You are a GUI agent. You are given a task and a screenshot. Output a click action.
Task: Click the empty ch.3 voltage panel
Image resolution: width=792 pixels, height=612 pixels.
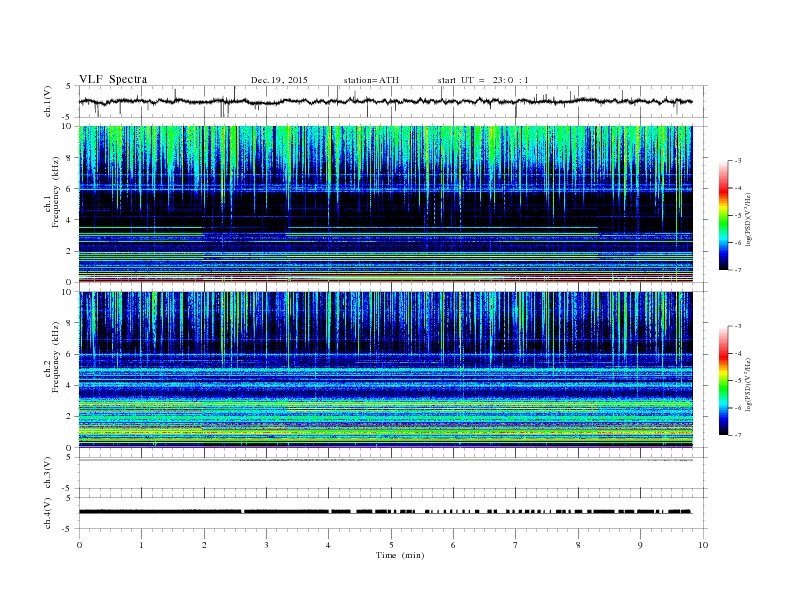(392, 474)
